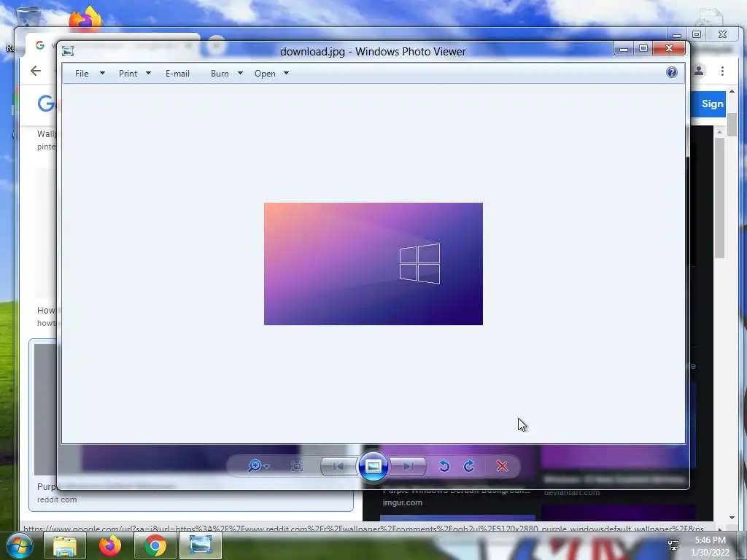Viewport: 747px width, 560px height.
Task: Click the Photo Viewer title bar icon
Action: [x=68, y=51]
